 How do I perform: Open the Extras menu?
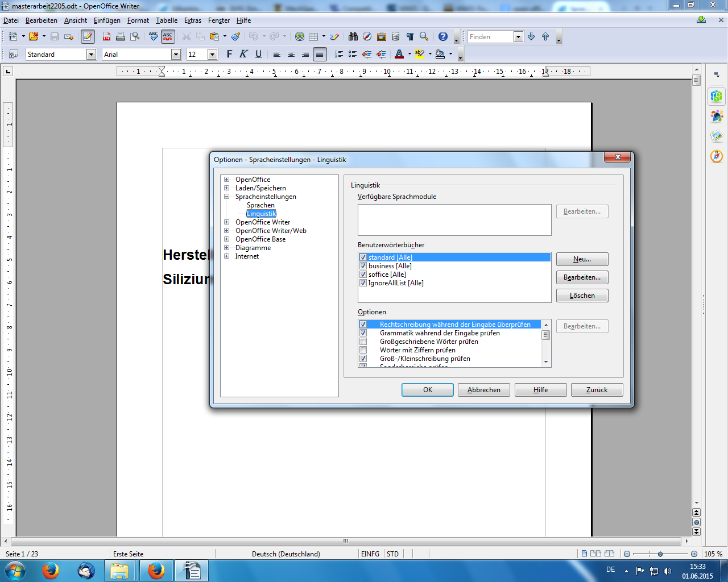[x=193, y=20]
